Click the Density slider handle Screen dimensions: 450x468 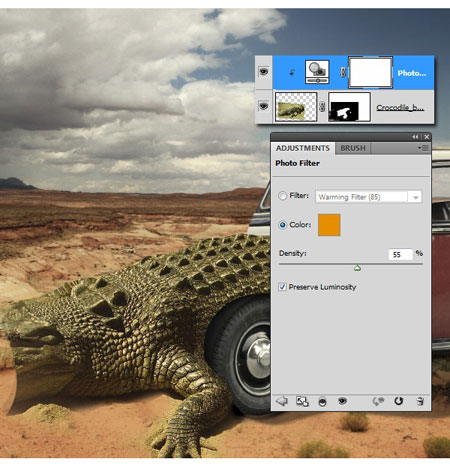pyautogui.click(x=357, y=268)
